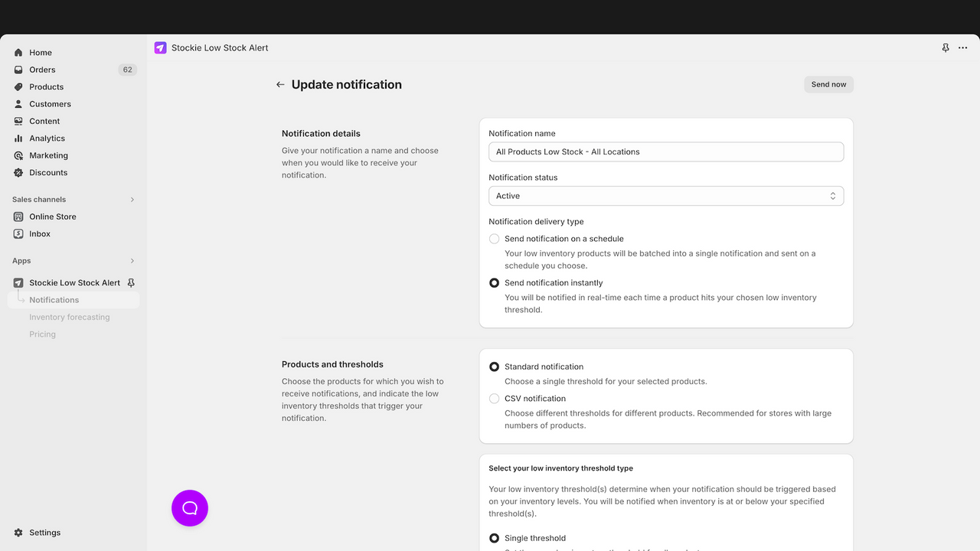Open the Pricing link in sidebar

(42, 334)
